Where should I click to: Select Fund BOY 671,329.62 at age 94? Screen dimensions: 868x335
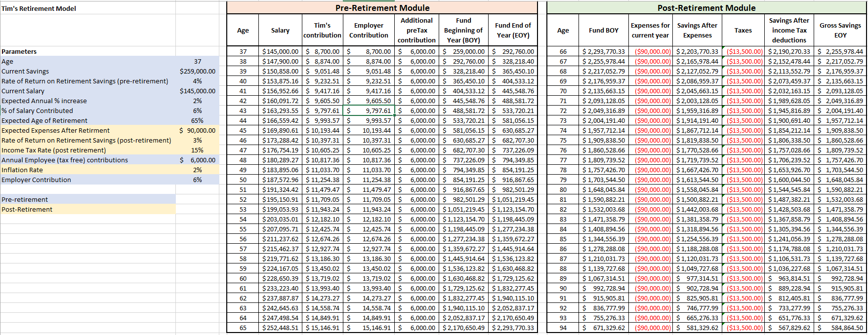603,328
